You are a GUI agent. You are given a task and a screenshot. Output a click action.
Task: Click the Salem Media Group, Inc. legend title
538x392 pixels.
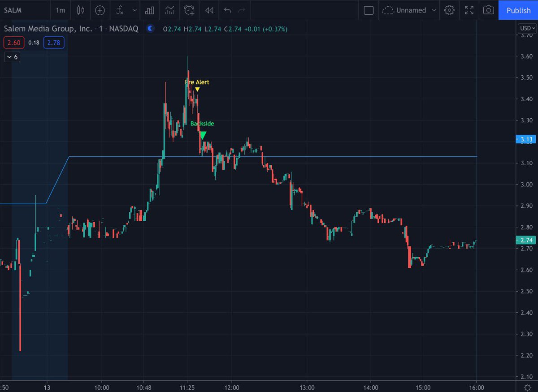tap(48, 29)
